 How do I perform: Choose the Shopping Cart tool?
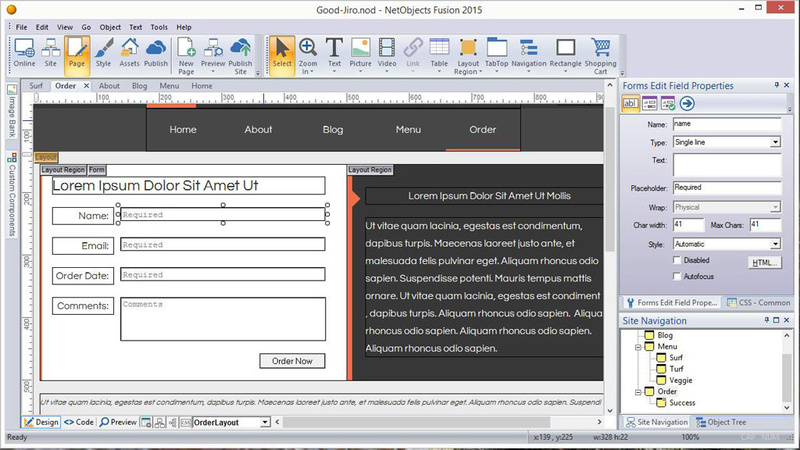point(602,55)
